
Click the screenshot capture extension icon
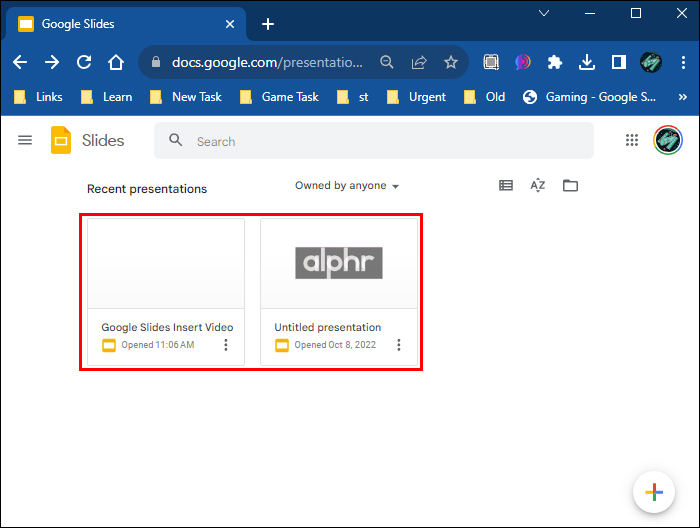click(491, 62)
